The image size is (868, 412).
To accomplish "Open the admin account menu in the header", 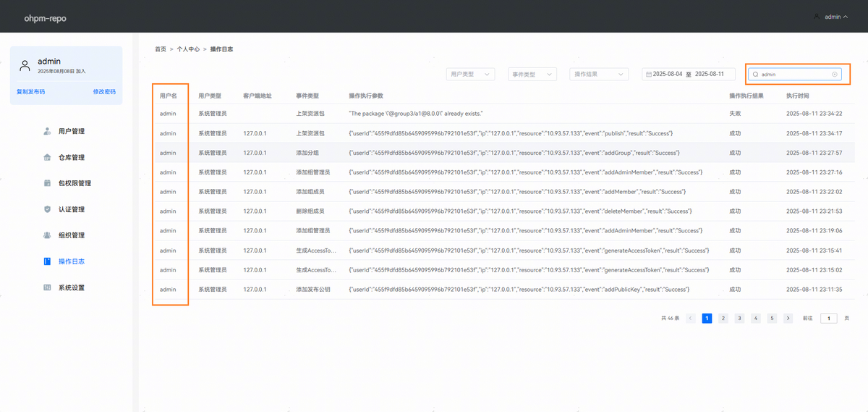I will coord(831,17).
